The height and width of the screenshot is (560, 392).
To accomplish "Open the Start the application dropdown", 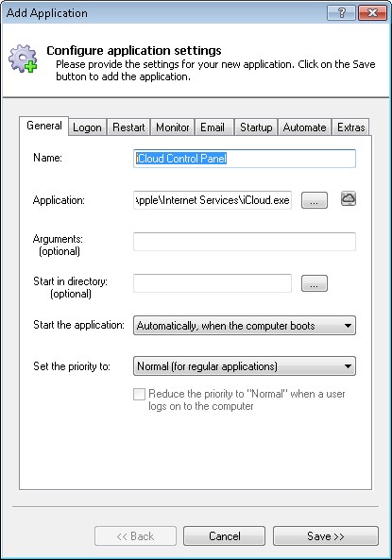I will pyautogui.click(x=245, y=326).
